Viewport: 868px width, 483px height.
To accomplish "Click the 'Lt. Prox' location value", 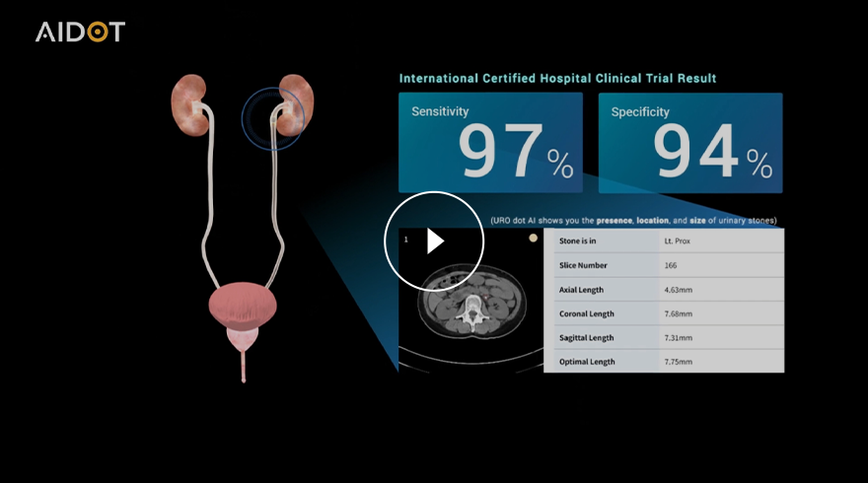I will 681,241.
